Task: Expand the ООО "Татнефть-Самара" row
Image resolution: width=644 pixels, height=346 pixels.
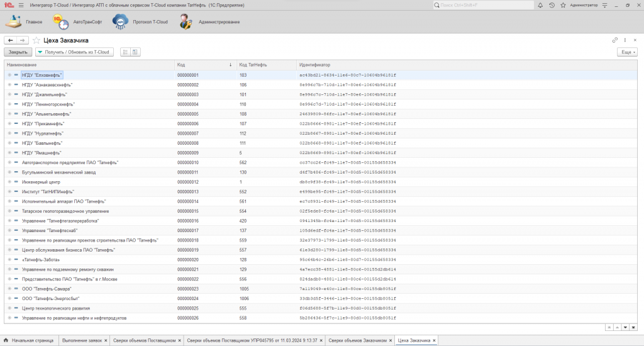Action: click(9, 289)
